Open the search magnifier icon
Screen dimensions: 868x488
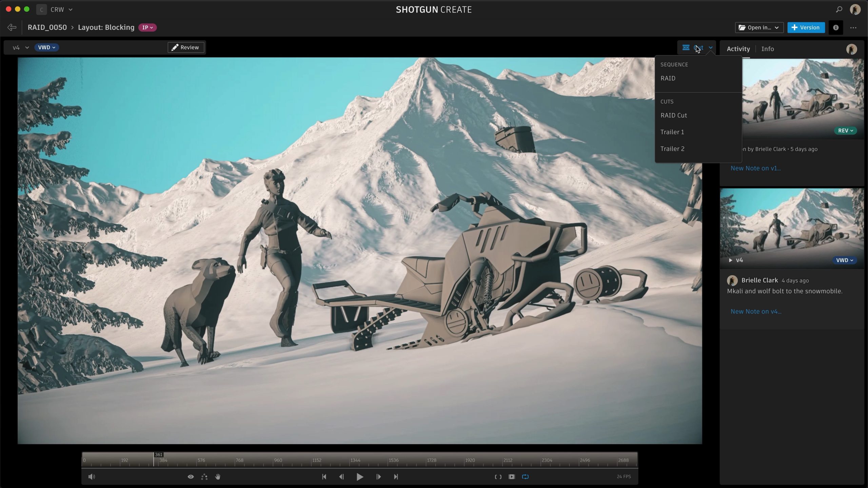839,9
